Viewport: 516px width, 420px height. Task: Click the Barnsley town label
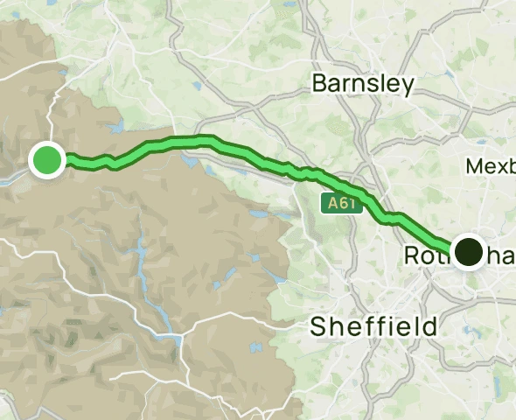363,84
